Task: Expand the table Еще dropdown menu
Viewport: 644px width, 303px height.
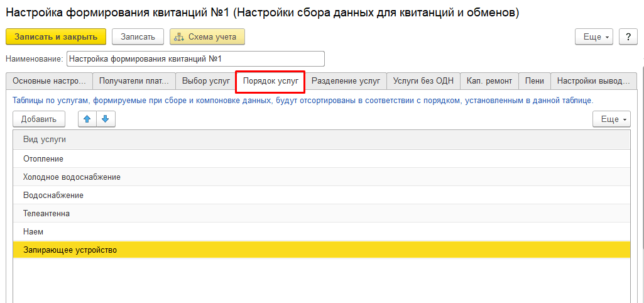Action: (611, 119)
